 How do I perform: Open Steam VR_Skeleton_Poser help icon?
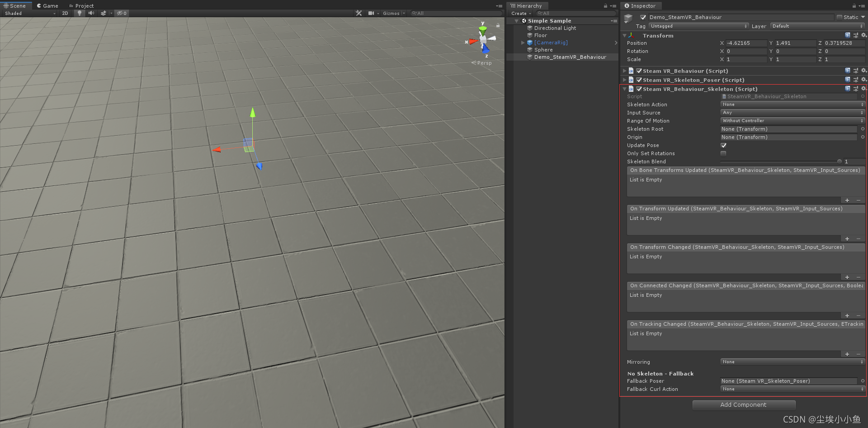click(x=848, y=80)
